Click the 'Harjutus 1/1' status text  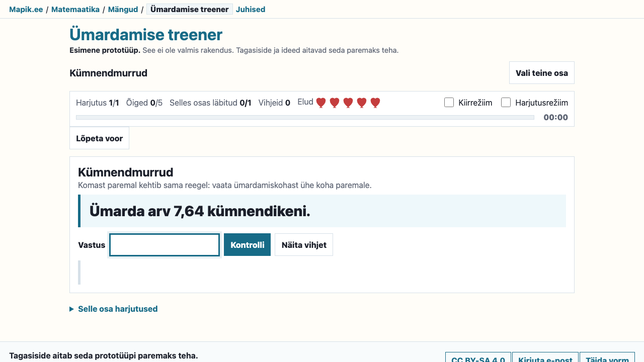click(x=98, y=103)
